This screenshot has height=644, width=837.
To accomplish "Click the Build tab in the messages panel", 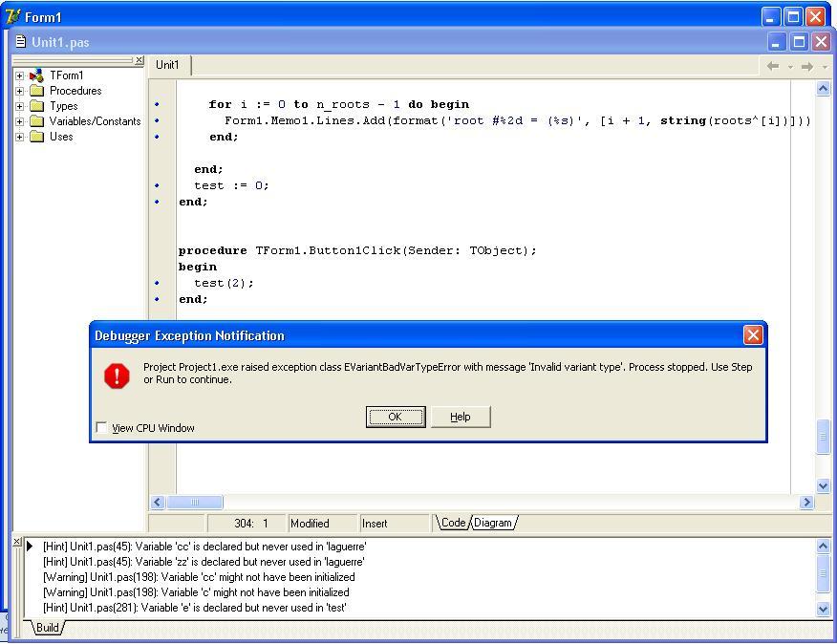I will click(47, 628).
